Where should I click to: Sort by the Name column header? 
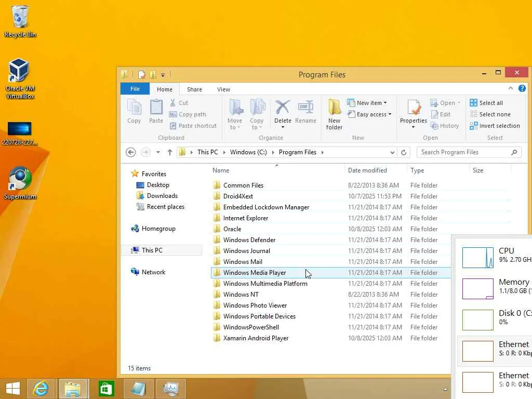[221, 170]
